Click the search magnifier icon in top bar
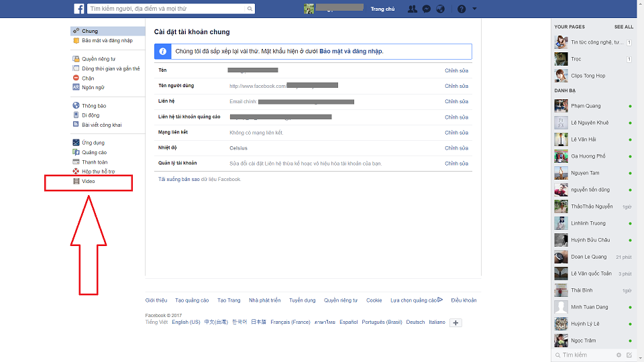 (250, 9)
